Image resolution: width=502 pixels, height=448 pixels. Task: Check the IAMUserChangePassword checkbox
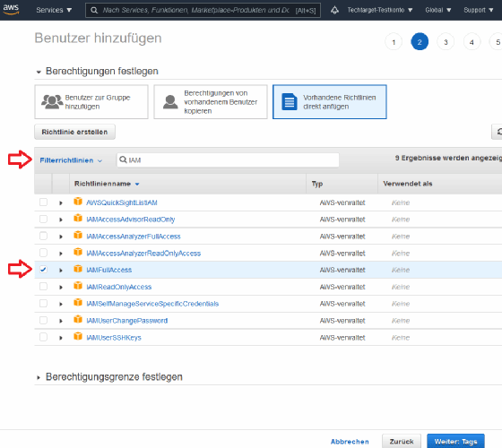(x=43, y=321)
